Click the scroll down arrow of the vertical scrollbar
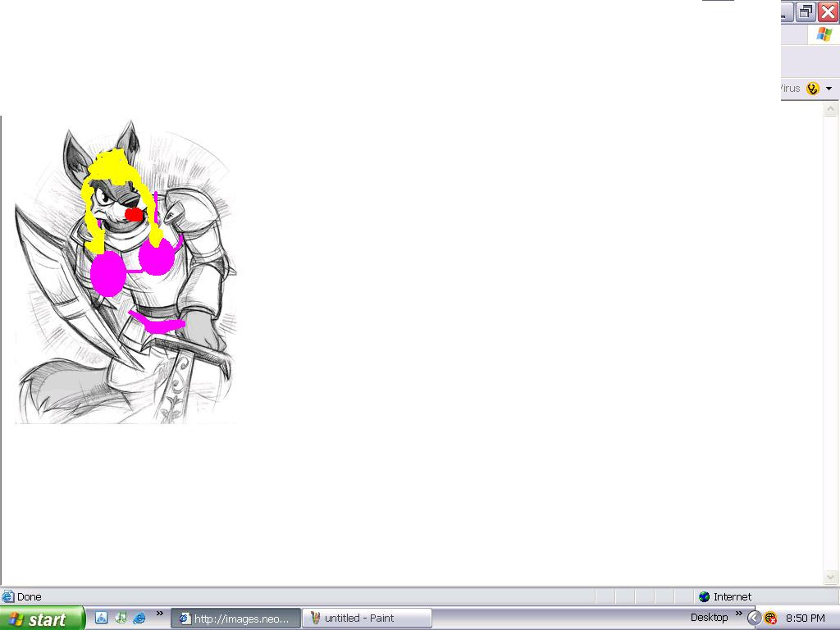840x630 pixels. [830, 577]
